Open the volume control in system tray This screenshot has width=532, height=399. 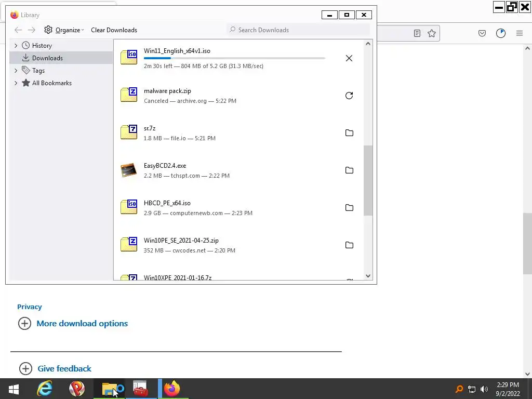(x=484, y=389)
